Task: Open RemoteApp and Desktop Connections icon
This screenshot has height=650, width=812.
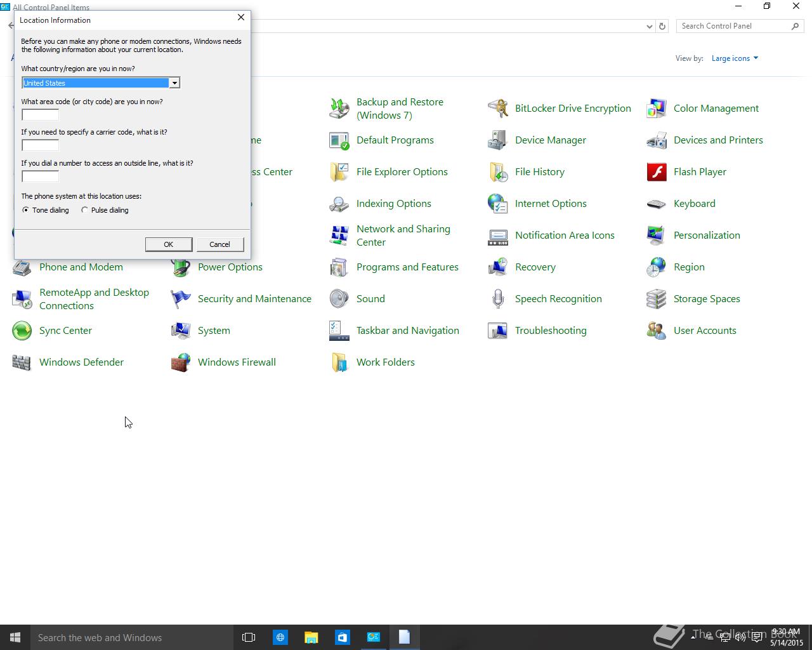Action: [x=22, y=299]
